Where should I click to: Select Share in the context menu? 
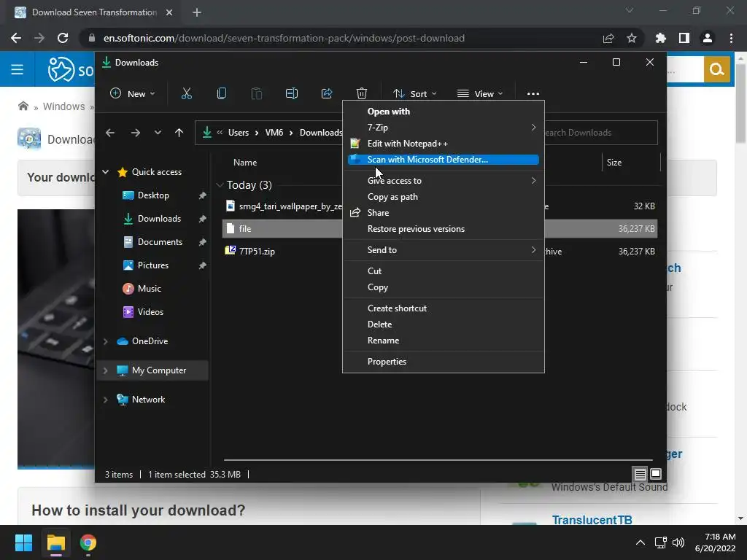pyautogui.click(x=444, y=213)
